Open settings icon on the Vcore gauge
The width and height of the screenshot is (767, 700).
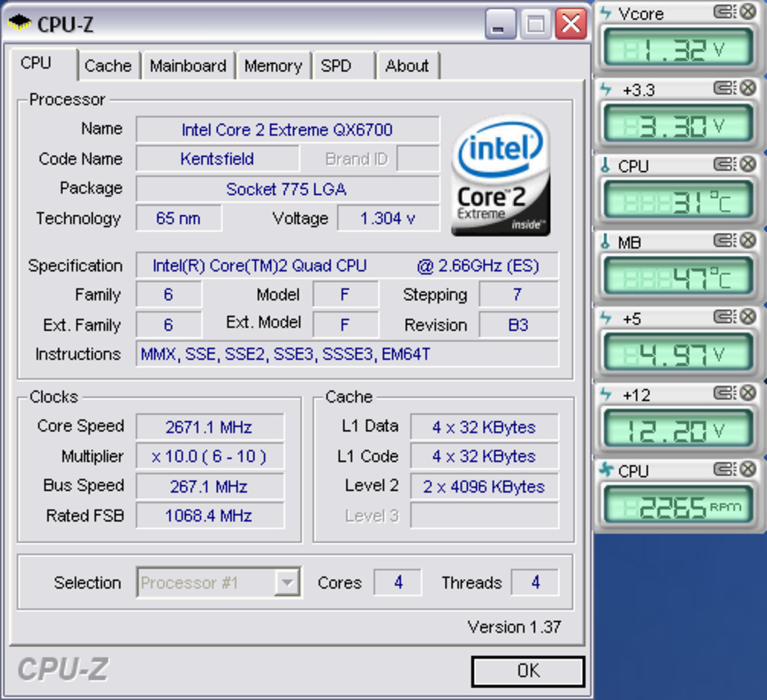[724, 11]
